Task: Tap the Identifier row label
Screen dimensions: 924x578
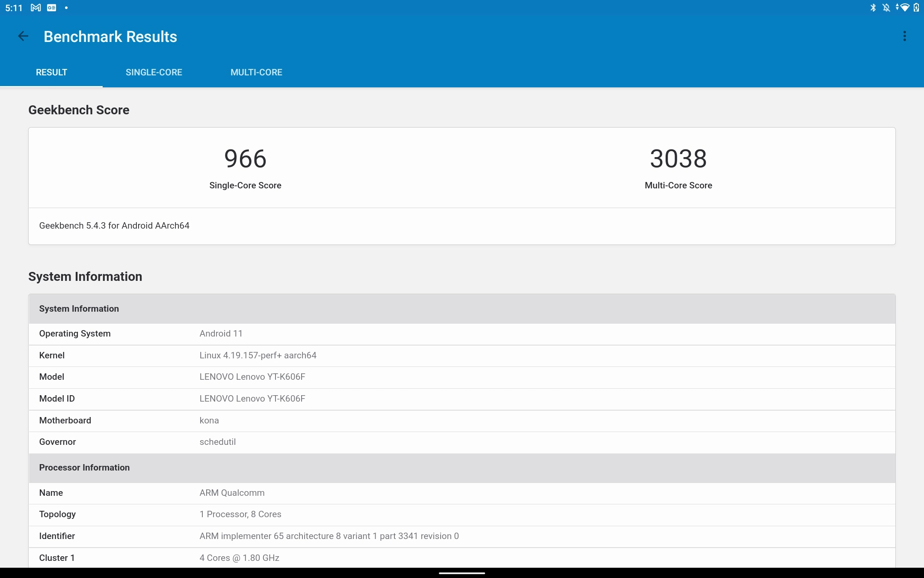Action: [57, 536]
